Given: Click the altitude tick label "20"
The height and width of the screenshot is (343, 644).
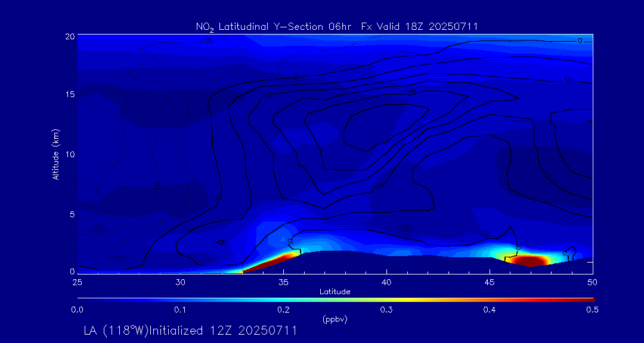Looking at the screenshot, I should pos(69,36).
